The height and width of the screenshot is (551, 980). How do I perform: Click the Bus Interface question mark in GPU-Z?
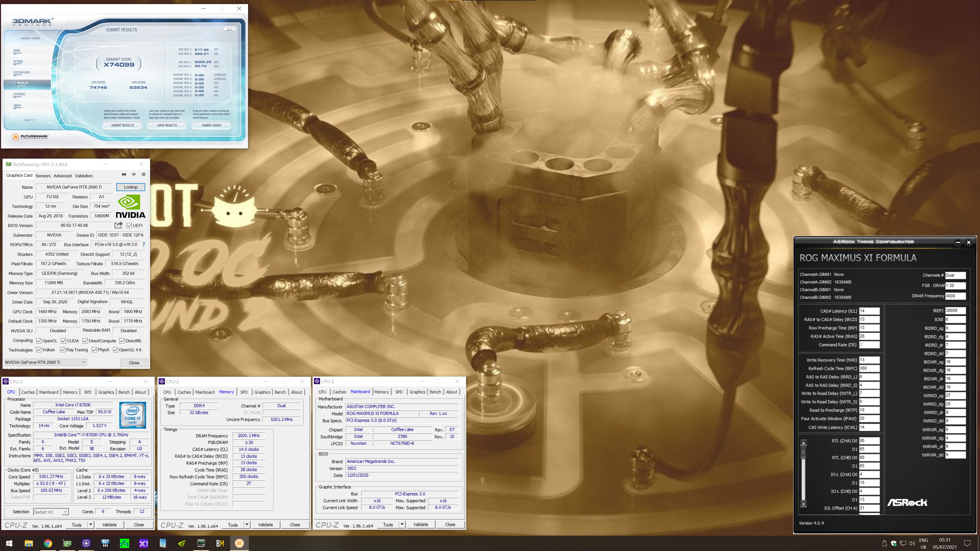tap(143, 245)
